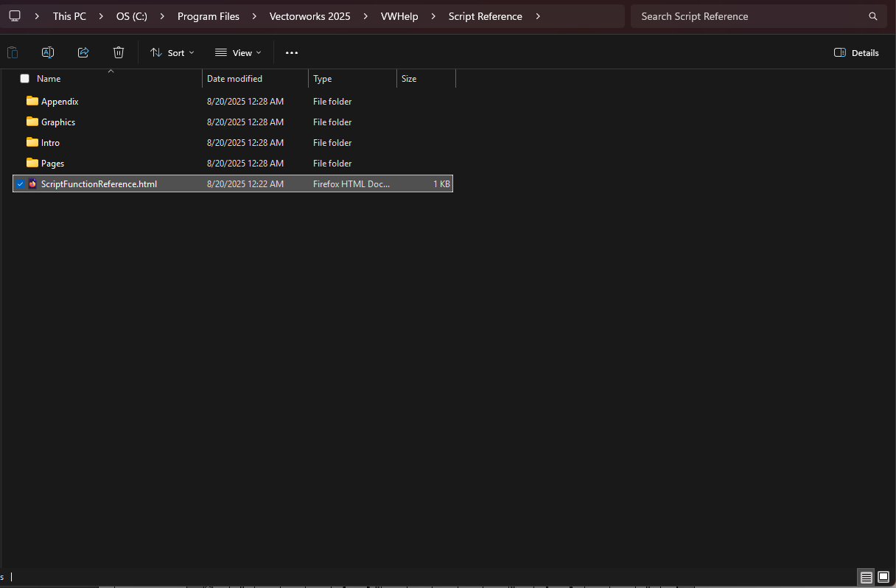Click the Rename icon in toolbar
Image resolution: width=896 pixels, height=588 pixels.
click(48, 52)
